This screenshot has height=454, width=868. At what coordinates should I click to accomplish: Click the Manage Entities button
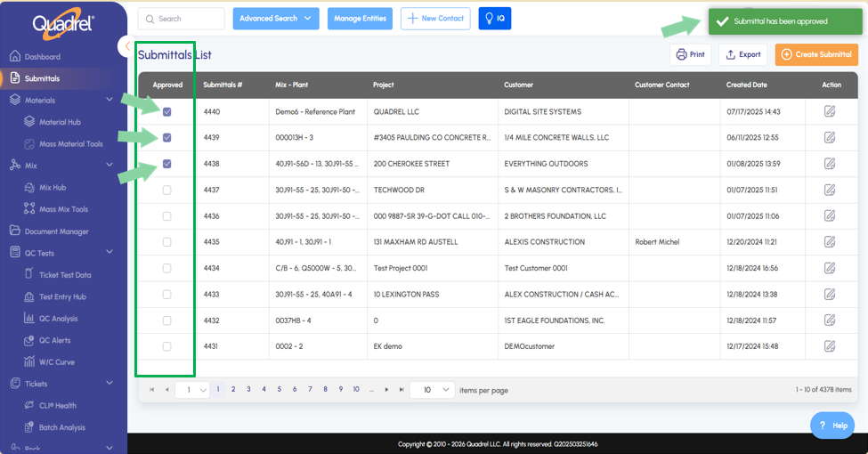point(360,19)
